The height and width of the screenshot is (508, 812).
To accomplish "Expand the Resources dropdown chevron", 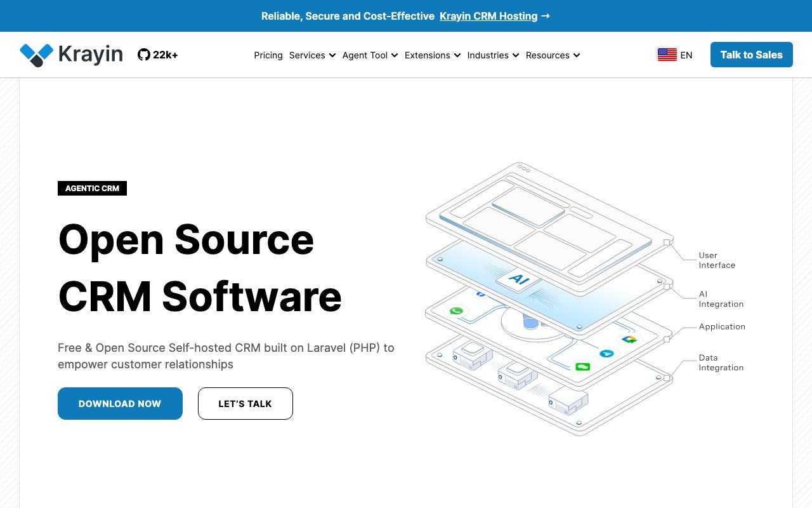I will [x=577, y=55].
